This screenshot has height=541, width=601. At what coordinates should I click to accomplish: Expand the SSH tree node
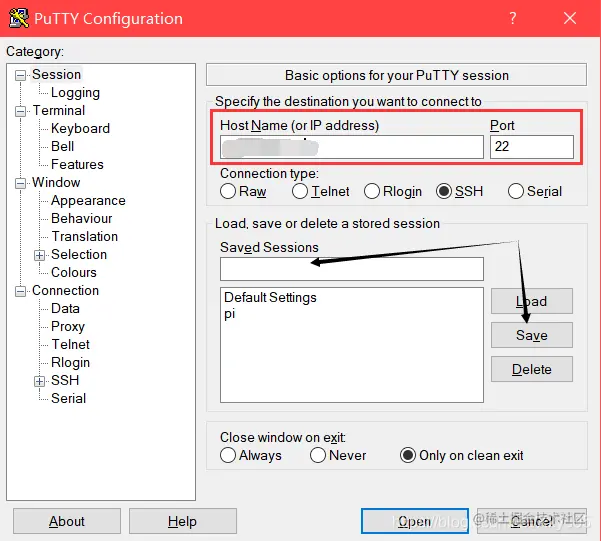(39, 381)
